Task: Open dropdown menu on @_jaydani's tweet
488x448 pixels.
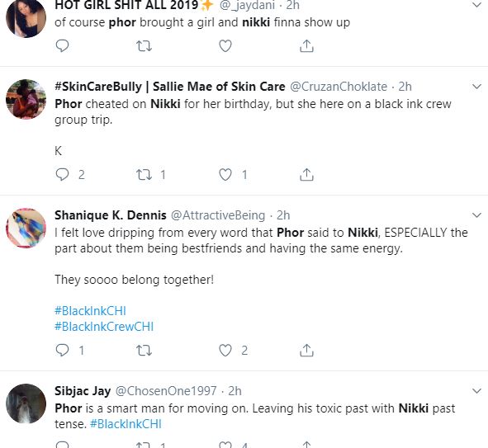Action: pyautogui.click(x=476, y=5)
